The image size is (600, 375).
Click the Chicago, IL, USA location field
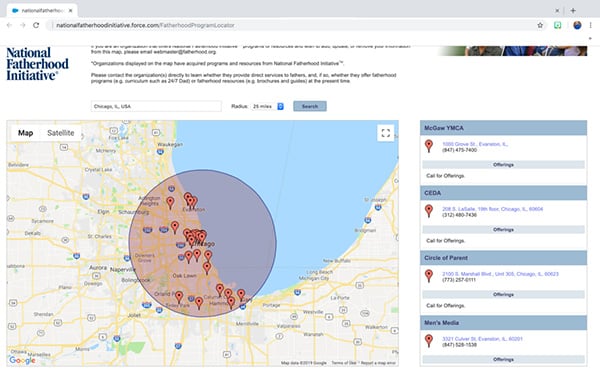[156, 106]
